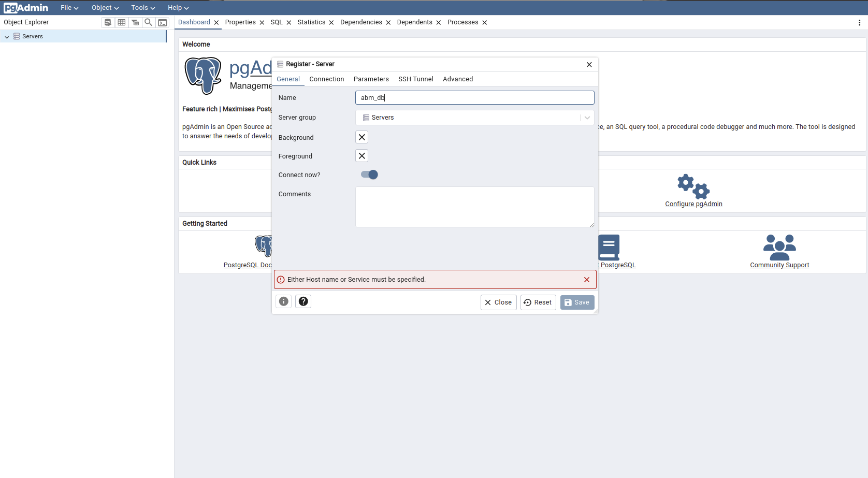This screenshot has height=478, width=868.
Task: Select the Dashboard tab
Action: click(x=194, y=22)
